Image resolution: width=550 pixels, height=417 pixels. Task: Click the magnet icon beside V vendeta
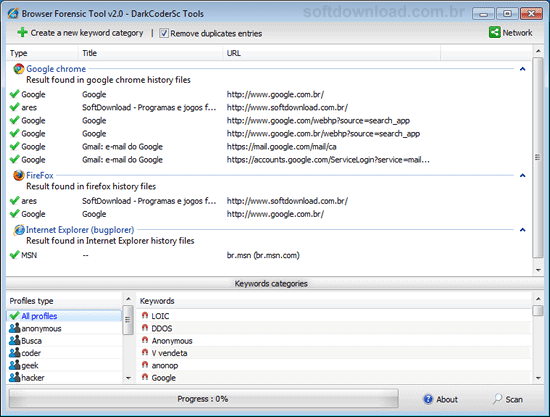145,352
